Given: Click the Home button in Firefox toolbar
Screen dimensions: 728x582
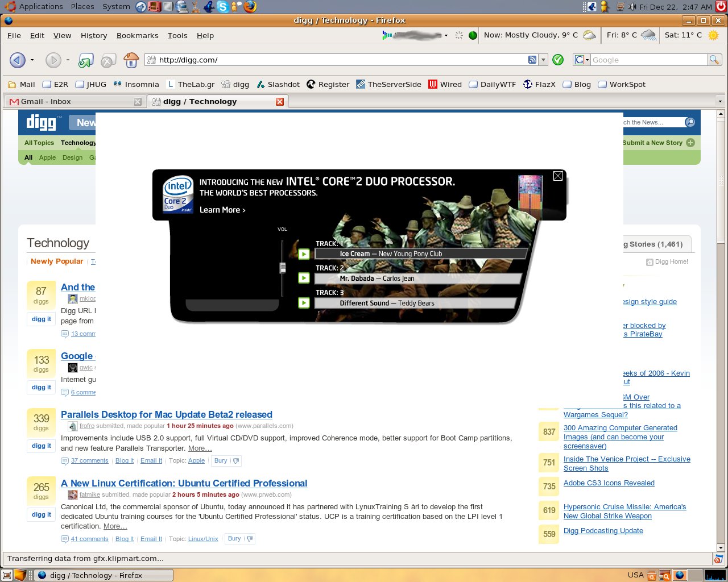Looking at the screenshot, I should (131, 60).
